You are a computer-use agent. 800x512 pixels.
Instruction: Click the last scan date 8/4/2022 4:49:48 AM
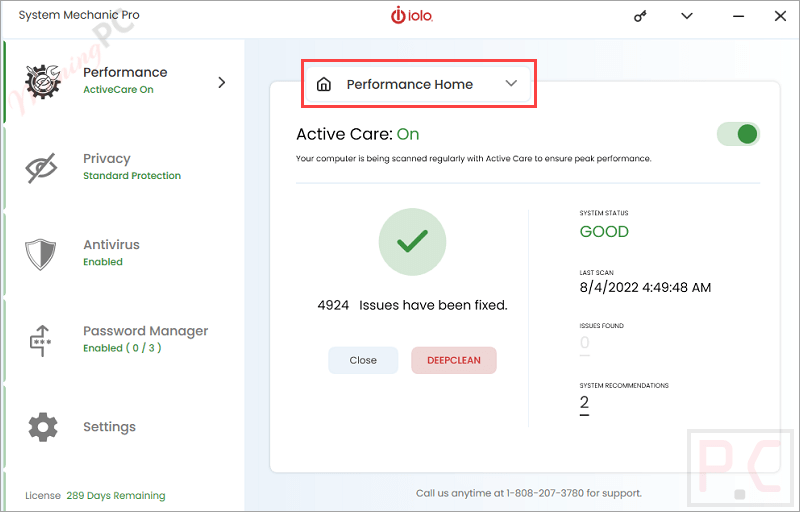(x=645, y=288)
